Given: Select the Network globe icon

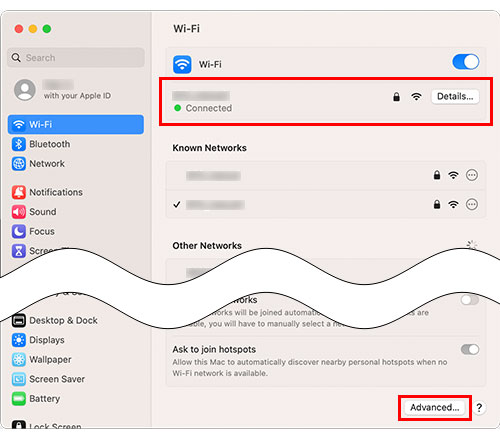Looking at the screenshot, I should coord(19,164).
